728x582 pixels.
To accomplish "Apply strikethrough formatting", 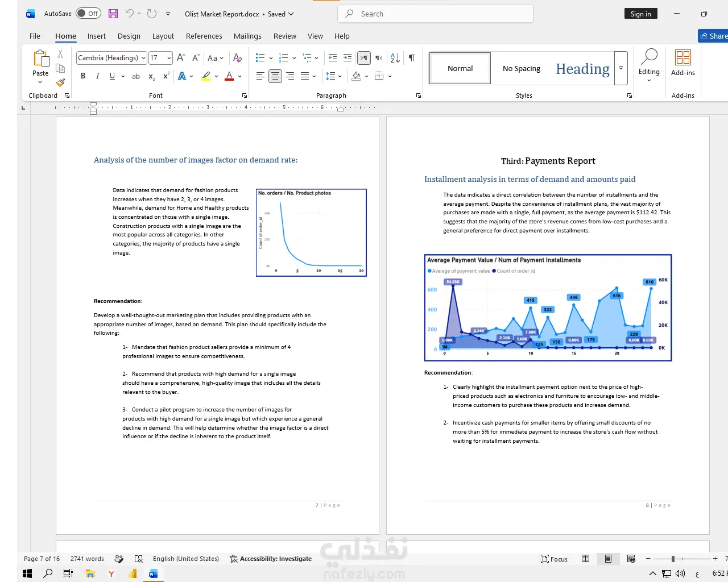I will (x=136, y=76).
